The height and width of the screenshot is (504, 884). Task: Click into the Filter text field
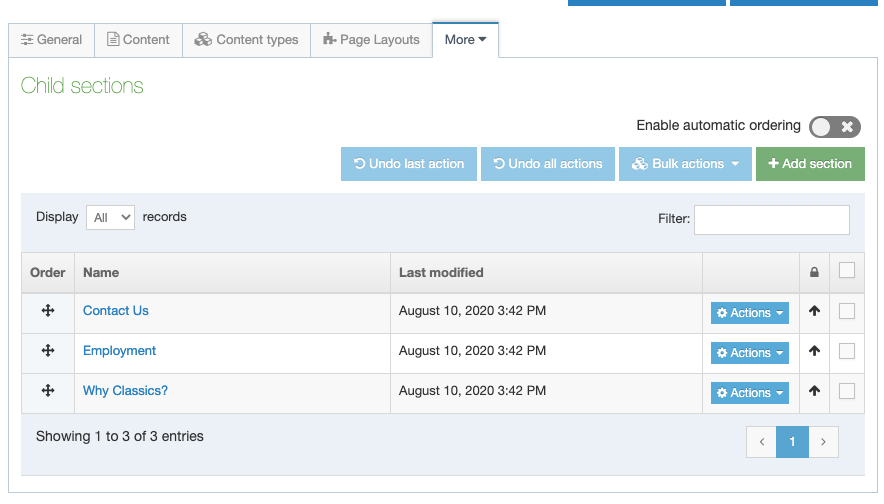(771, 219)
